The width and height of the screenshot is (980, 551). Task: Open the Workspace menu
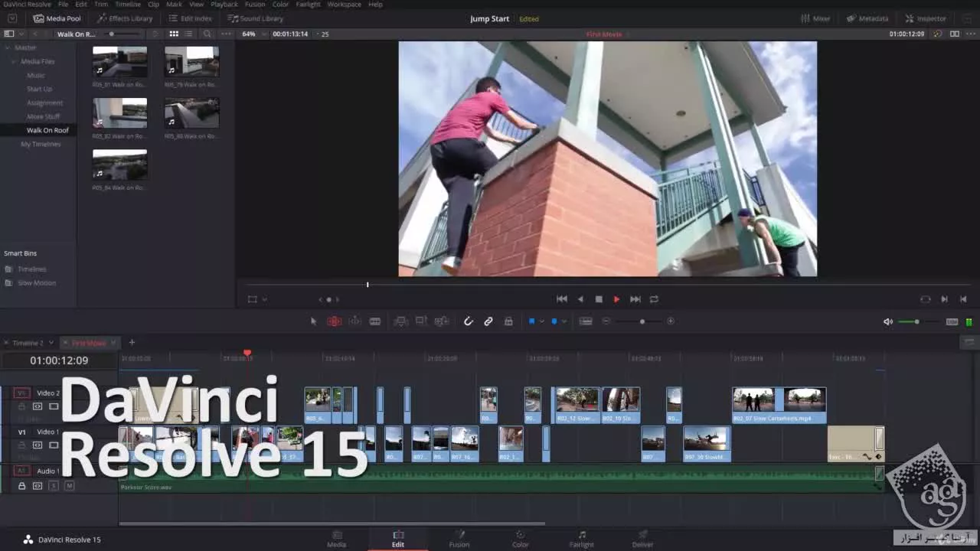345,5
